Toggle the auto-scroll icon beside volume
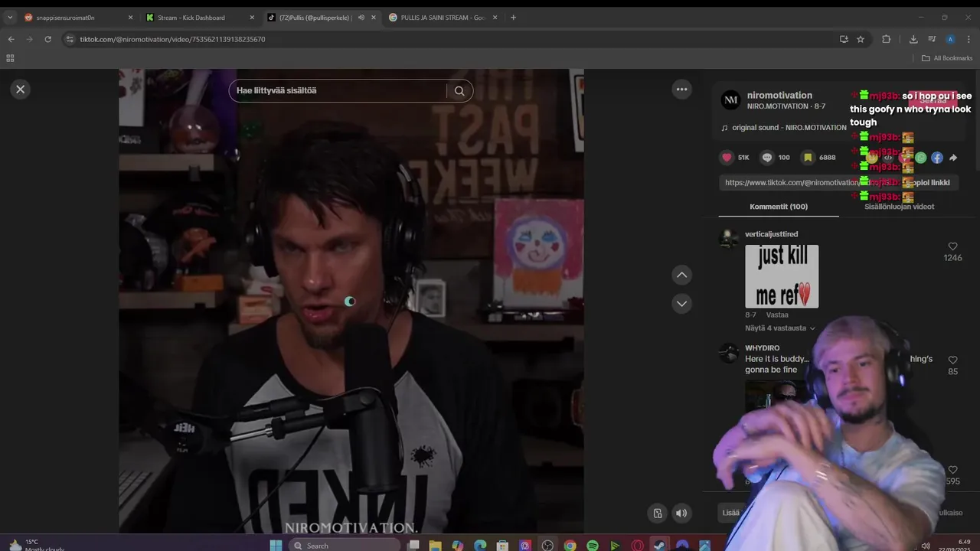The width and height of the screenshot is (980, 551). [x=657, y=514]
